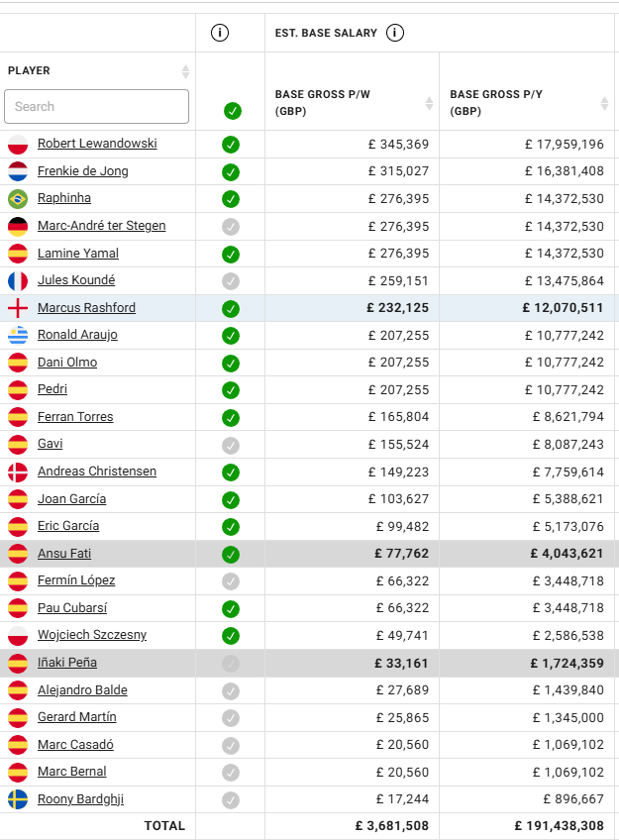This screenshot has height=840, width=619.
Task: Toggle the grey checkmark for Gavi
Action: tap(231, 445)
